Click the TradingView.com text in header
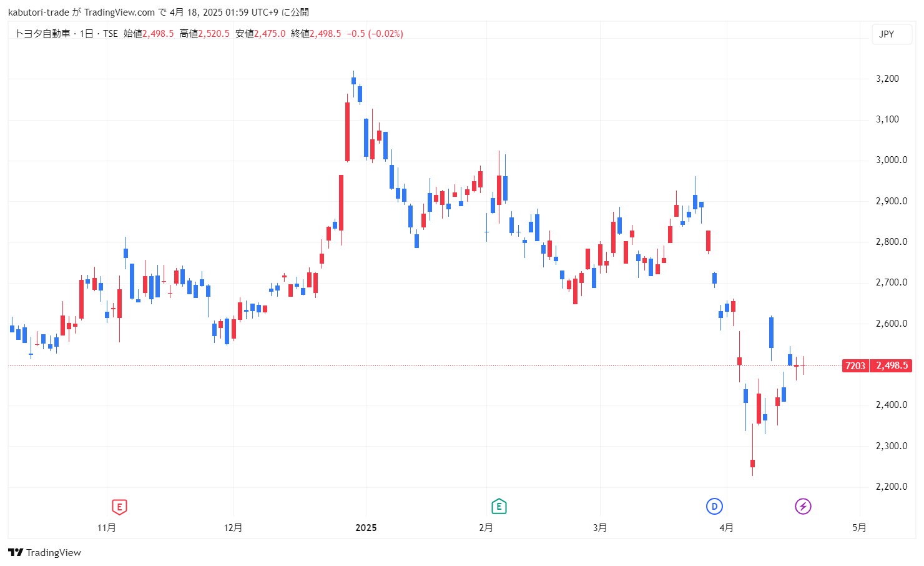The height and width of the screenshot is (566, 924). click(x=119, y=12)
